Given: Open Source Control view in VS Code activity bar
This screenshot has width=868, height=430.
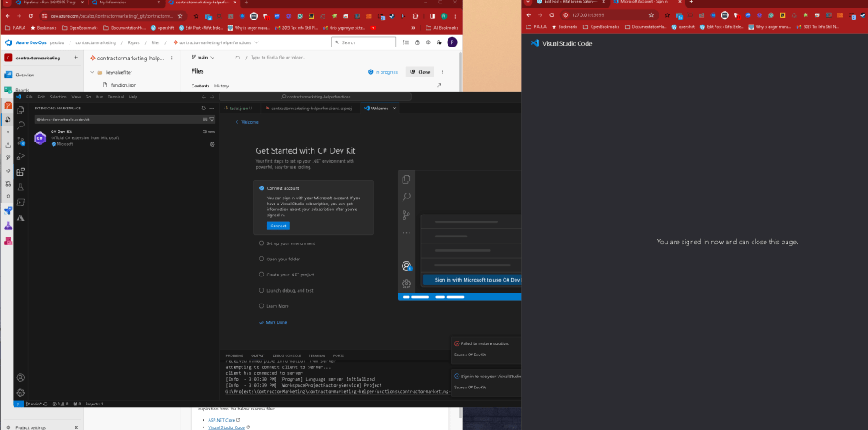Looking at the screenshot, I should point(20,142).
